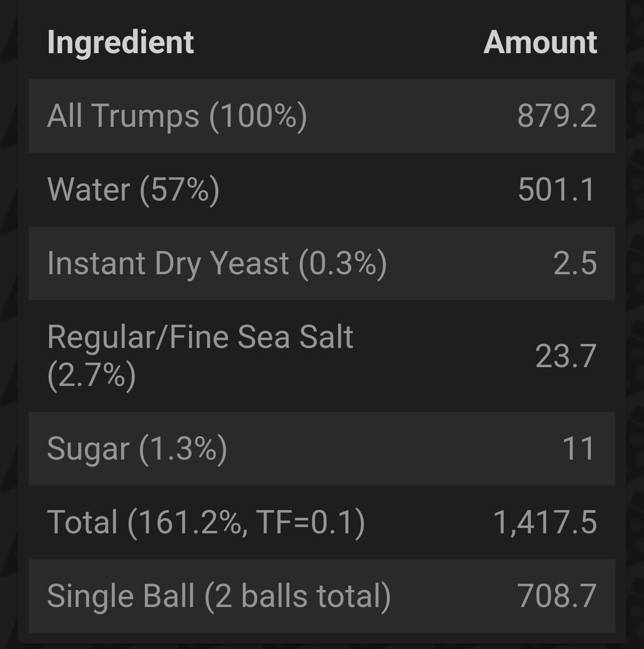Click the TF=0.1 thickness factor text

pos(310,522)
